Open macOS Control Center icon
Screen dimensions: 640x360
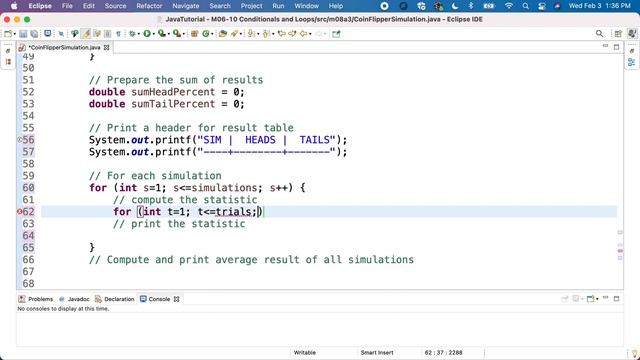(542, 6)
